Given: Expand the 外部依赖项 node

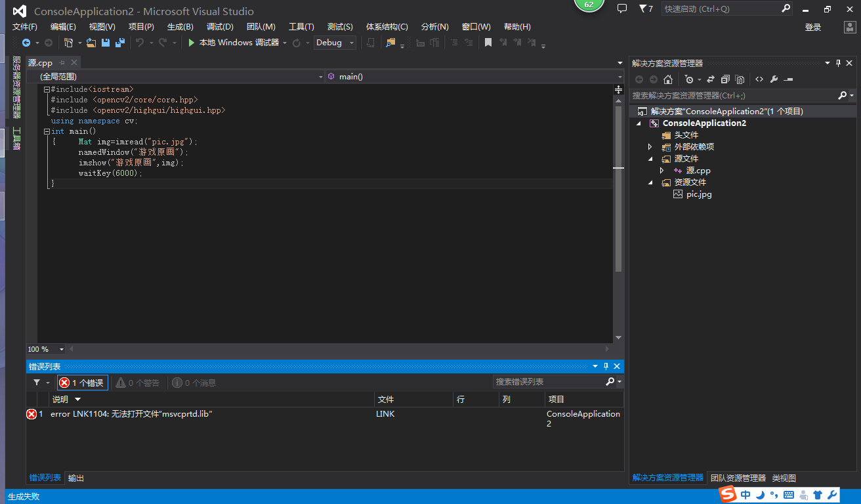Looking at the screenshot, I should coord(650,147).
